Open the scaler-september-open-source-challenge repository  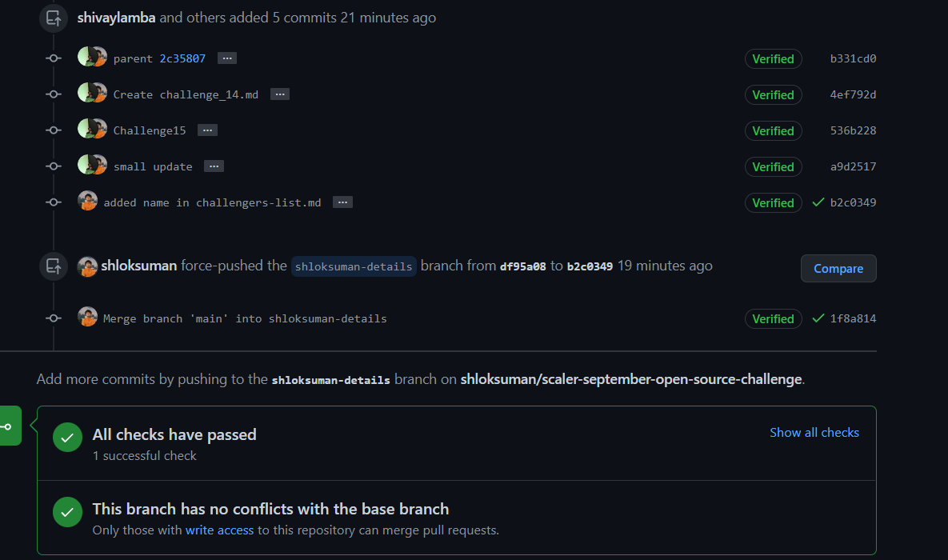[x=630, y=379]
